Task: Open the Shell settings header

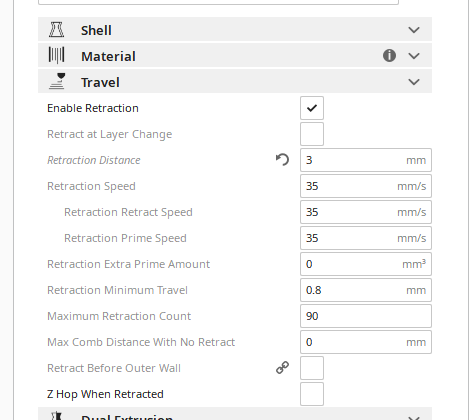Action: [x=235, y=29]
